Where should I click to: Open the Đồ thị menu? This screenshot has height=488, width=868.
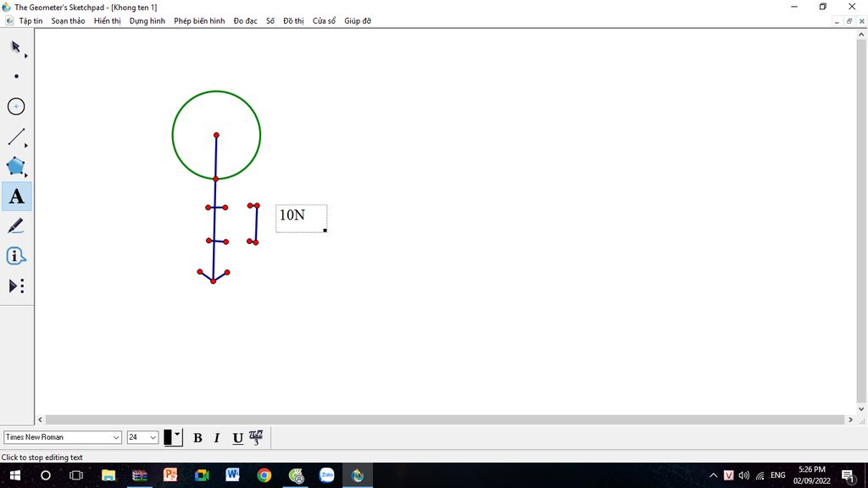click(x=293, y=21)
